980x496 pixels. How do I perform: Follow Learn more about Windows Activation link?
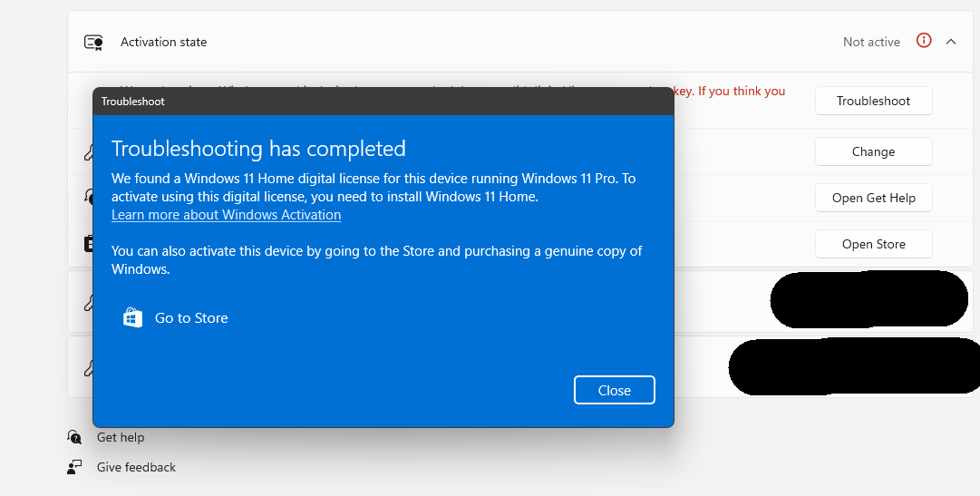tap(227, 215)
